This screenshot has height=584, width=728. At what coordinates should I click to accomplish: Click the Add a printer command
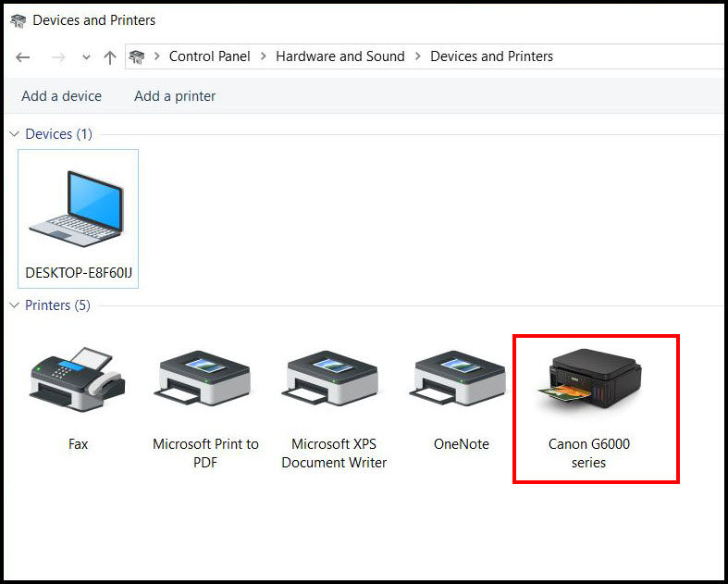click(x=175, y=96)
